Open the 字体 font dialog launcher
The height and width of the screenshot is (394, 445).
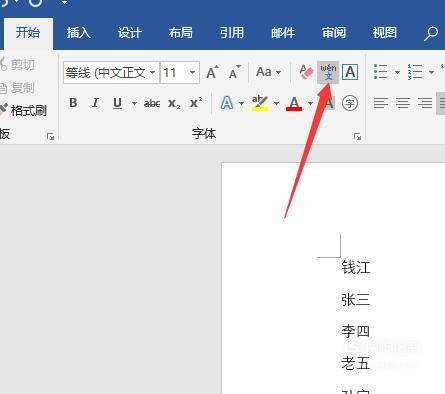point(357,136)
